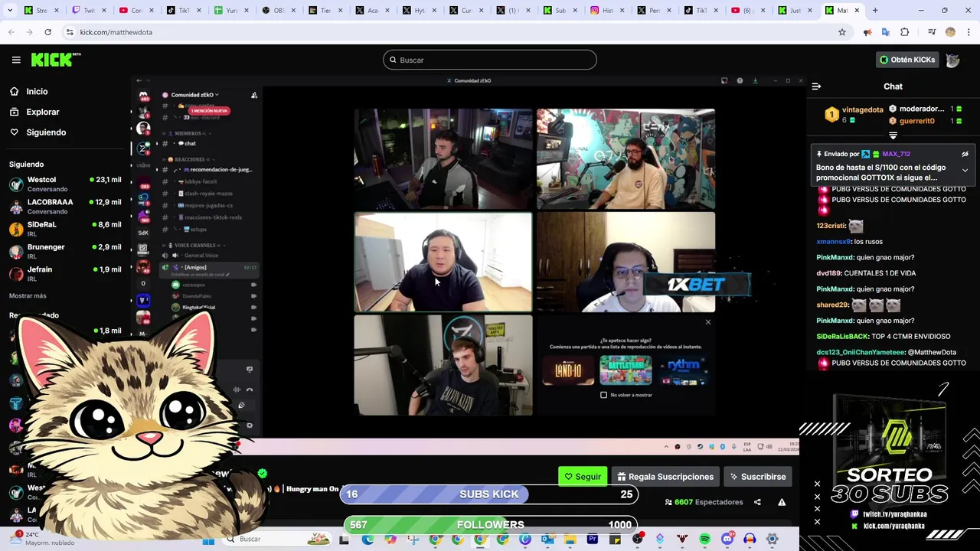Select the setups channel in Discord
The width and height of the screenshot is (980, 551).
(198, 229)
